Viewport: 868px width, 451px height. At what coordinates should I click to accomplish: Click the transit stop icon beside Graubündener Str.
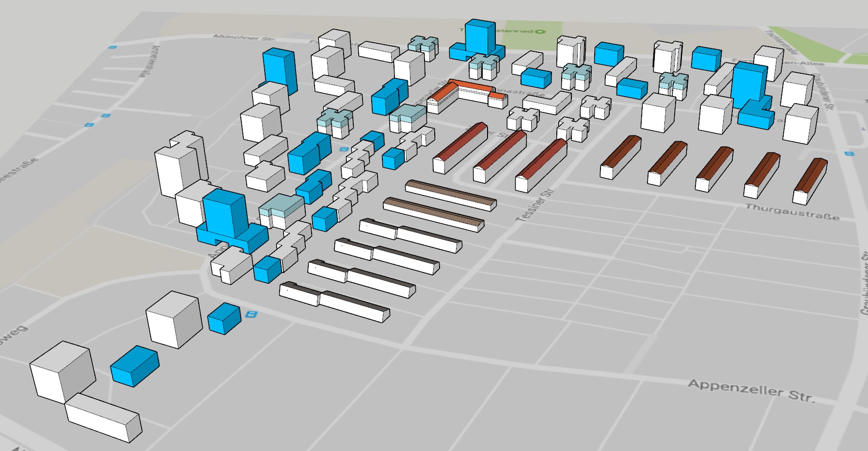coord(849,153)
